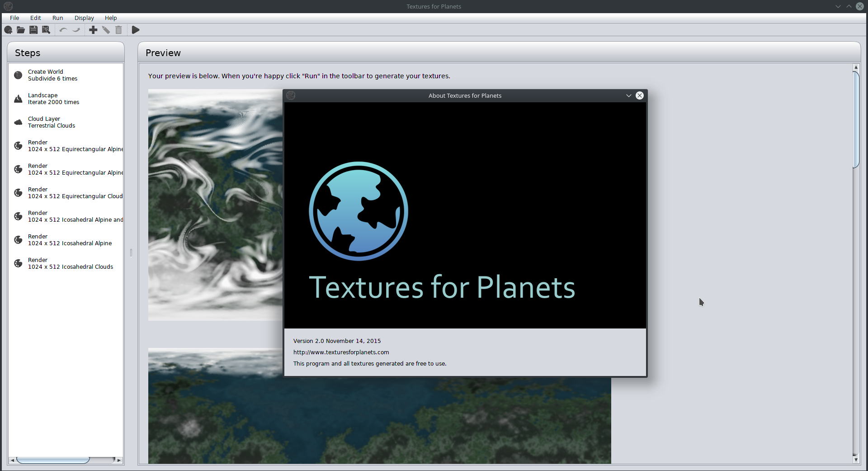Screen dimensions: 868x471
Task: Click the cloud texture preview image
Action: [x=215, y=205]
